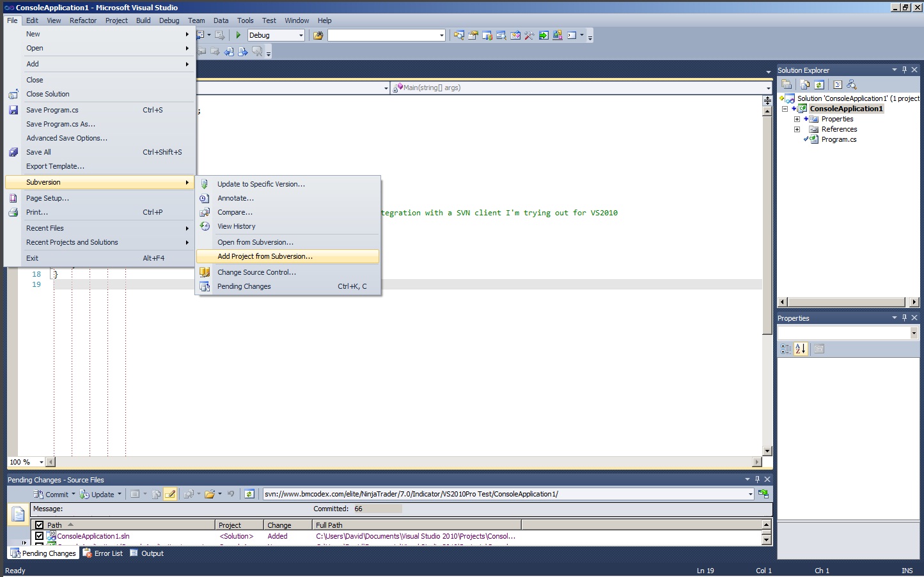Click the View Code icon in Solution Explorer
The image size is (924, 577).
click(837, 84)
